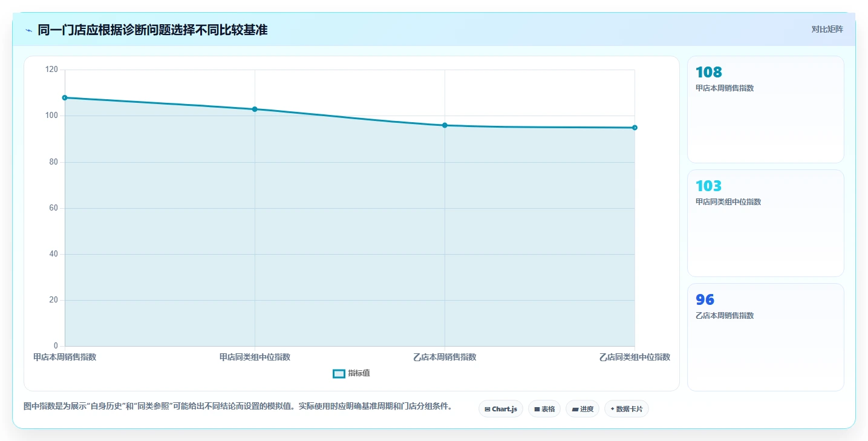
Task: Click the y-axis tick label 20
Action: point(54,300)
